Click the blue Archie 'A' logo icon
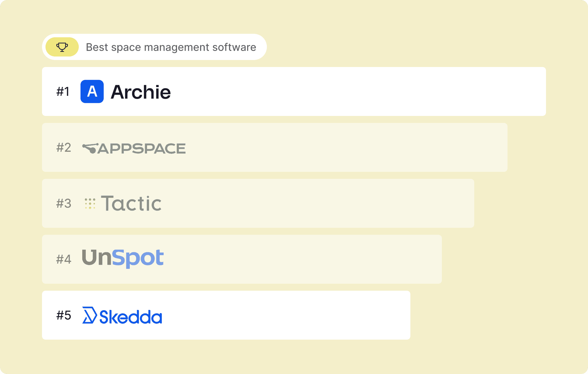The image size is (588, 374). tap(92, 91)
